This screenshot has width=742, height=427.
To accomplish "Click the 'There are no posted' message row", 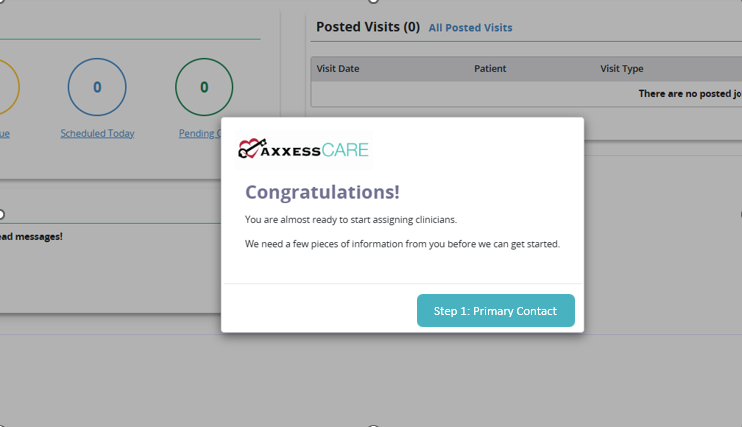I will pyautogui.click(x=526, y=94).
